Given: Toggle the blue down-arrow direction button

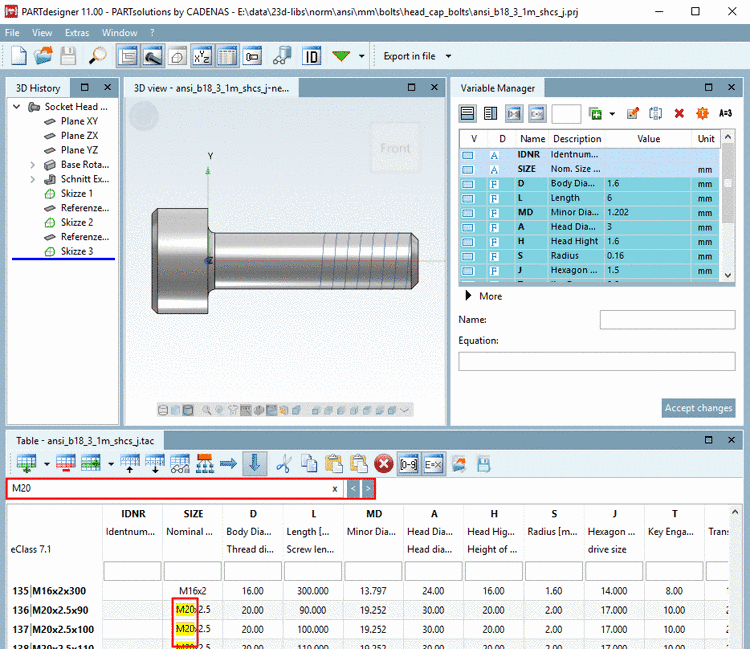Looking at the screenshot, I should pos(254,464).
